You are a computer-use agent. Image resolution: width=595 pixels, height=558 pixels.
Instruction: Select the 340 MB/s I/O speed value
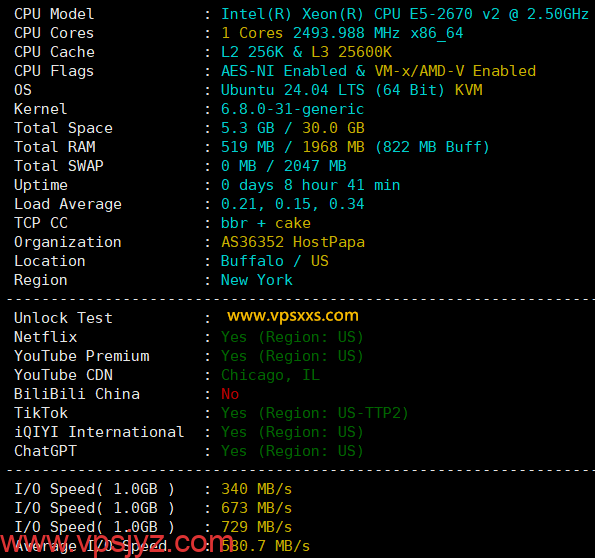point(257,489)
